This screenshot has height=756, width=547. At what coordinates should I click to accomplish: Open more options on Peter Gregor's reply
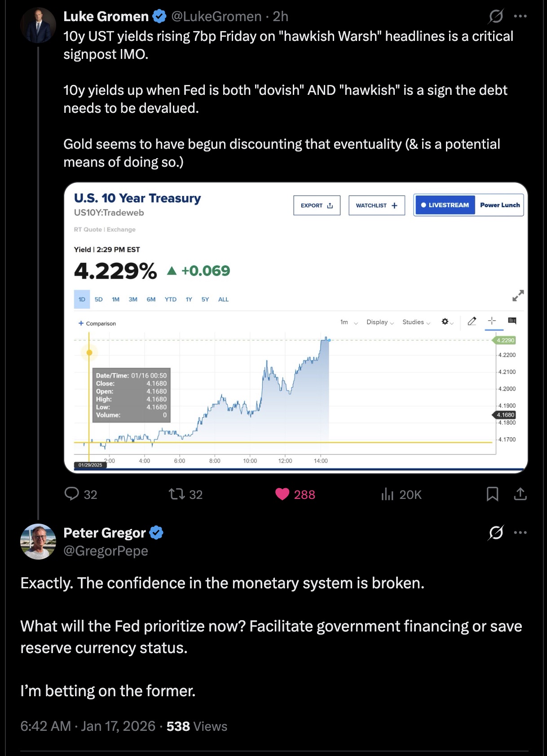click(520, 533)
